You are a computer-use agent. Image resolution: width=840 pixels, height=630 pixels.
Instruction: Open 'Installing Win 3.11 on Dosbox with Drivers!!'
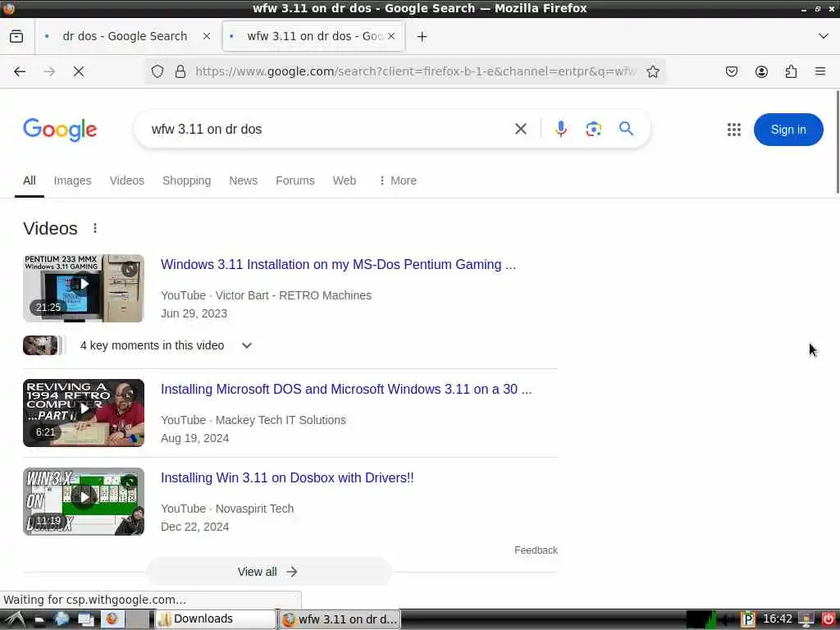[287, 478]
